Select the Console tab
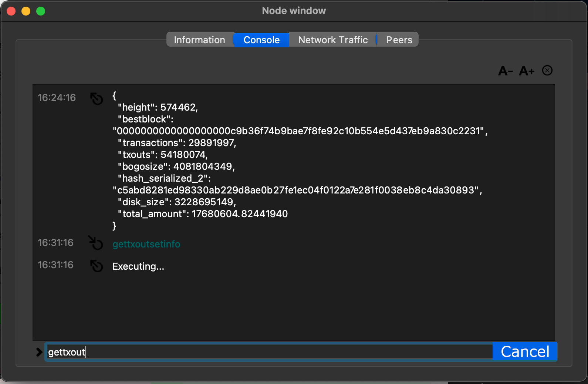This screenshot has width=588, height=384. tap(261, 40)
